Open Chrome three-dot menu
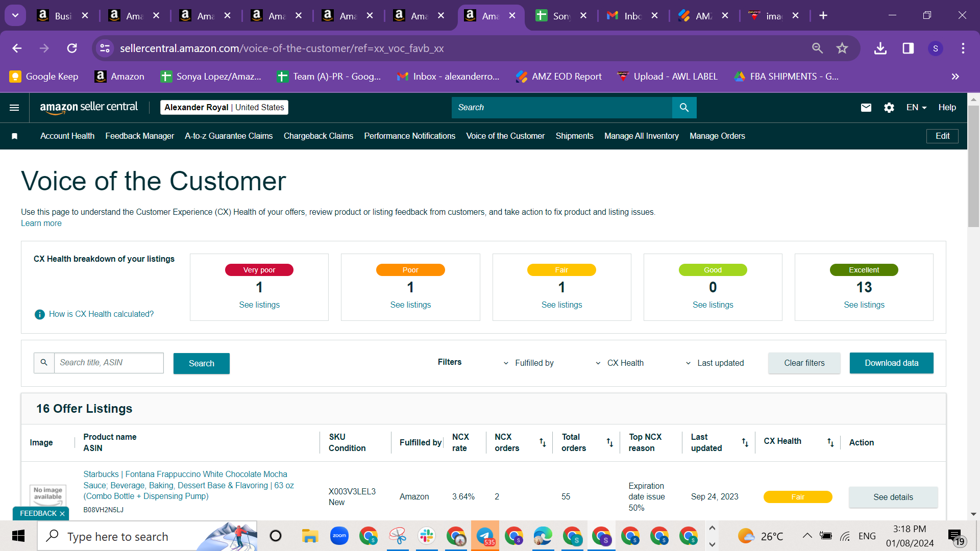 [963, 48]
